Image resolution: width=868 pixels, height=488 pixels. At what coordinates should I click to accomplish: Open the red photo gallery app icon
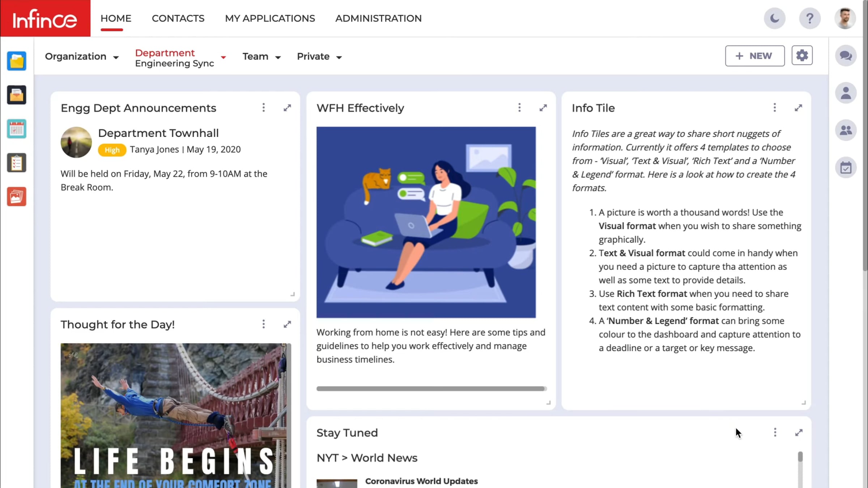tap(17, 197)
